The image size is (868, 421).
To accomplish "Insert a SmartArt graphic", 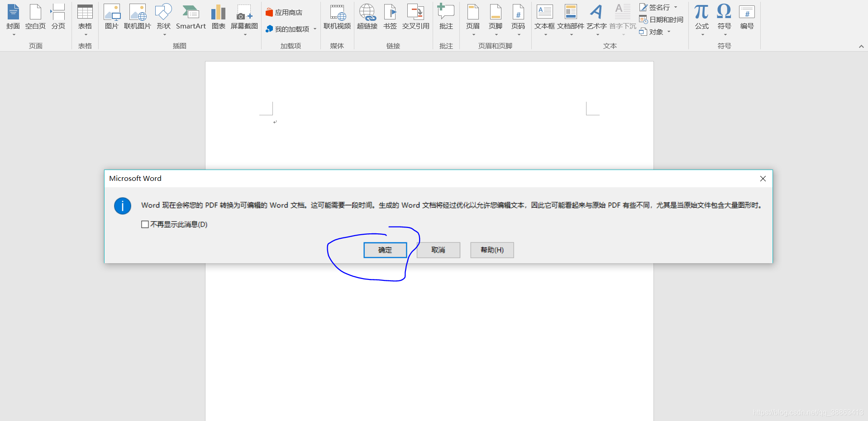I will tap(191, 18).
